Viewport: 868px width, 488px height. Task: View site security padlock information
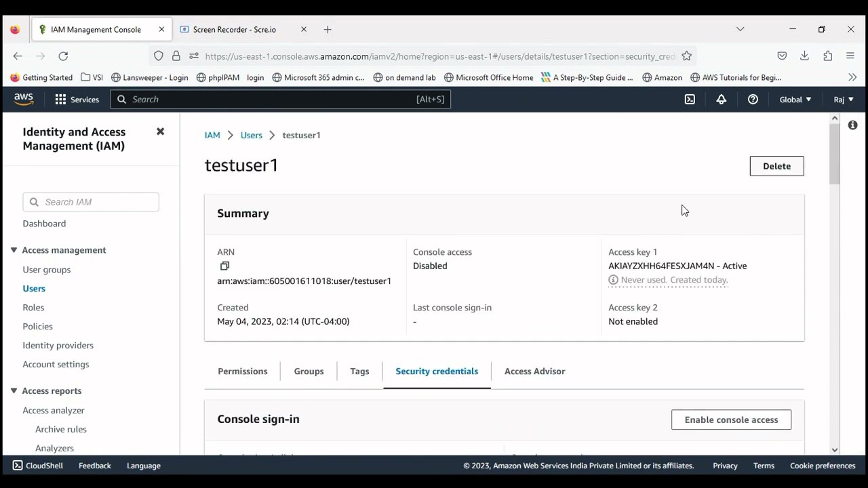[x=176, y=56]
